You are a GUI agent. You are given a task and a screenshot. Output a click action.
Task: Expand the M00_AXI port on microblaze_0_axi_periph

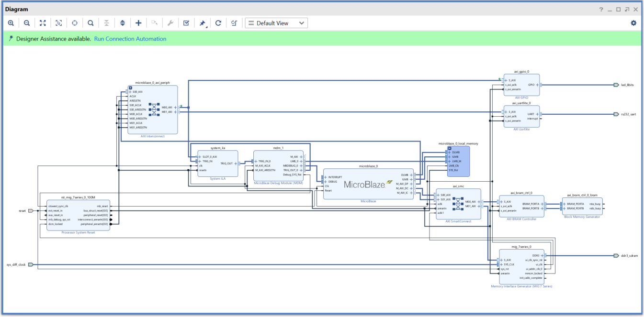tap(175, 108)
